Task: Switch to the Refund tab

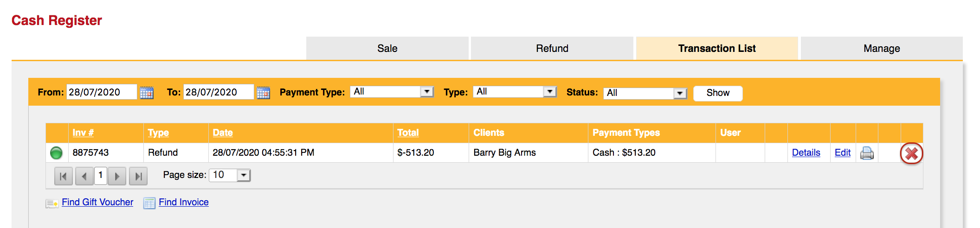Action: point(552,48)
